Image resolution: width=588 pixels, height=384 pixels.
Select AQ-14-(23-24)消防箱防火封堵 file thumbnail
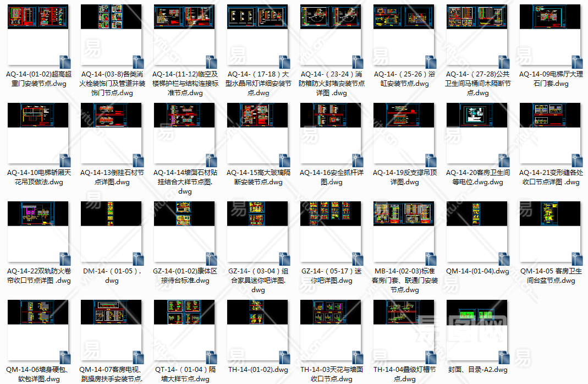331,35
